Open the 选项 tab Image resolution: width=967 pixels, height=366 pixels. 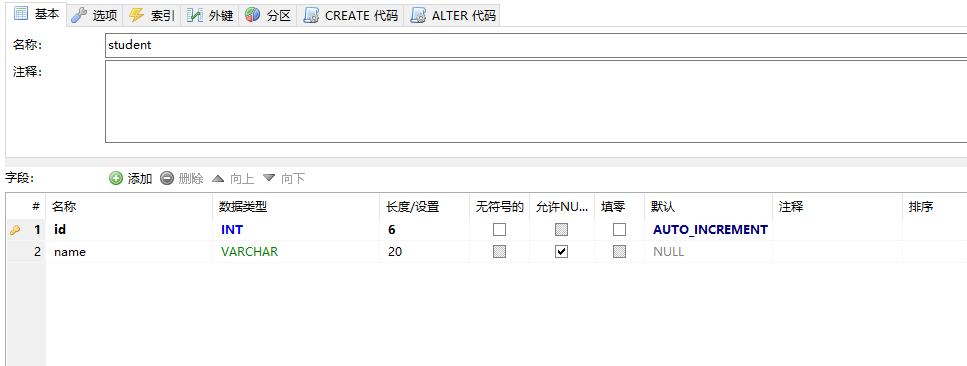[94, 15]
